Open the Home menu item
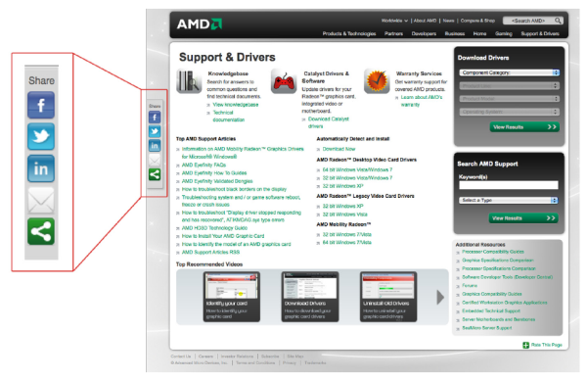The width and height of the screenshot is (588, 381). pyautogui.click(x=479, y=33)
